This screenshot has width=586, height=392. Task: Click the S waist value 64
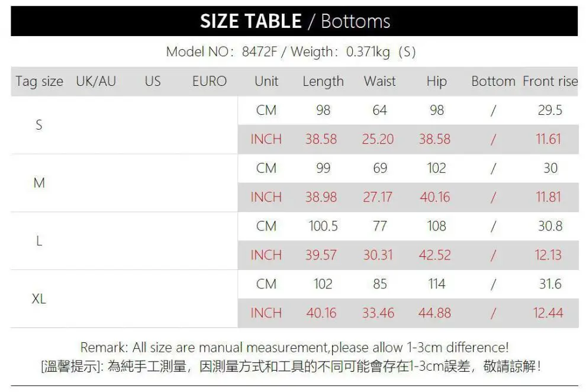point(379,110)
